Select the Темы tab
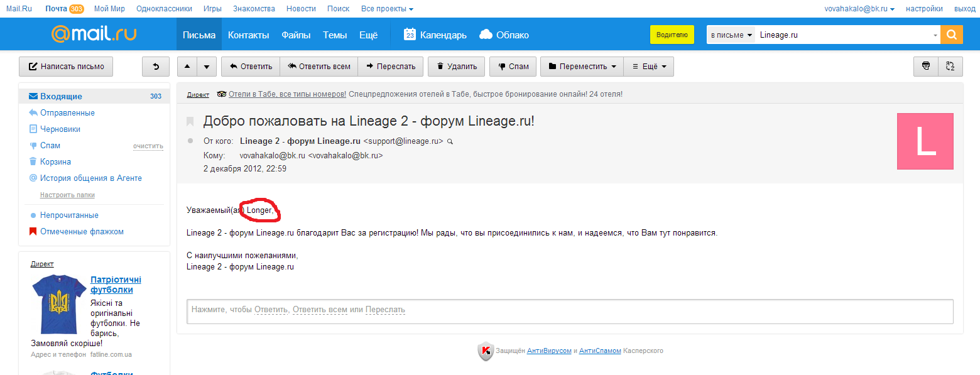980x375 pixels. pyautogui.click(x=335, y=35)
